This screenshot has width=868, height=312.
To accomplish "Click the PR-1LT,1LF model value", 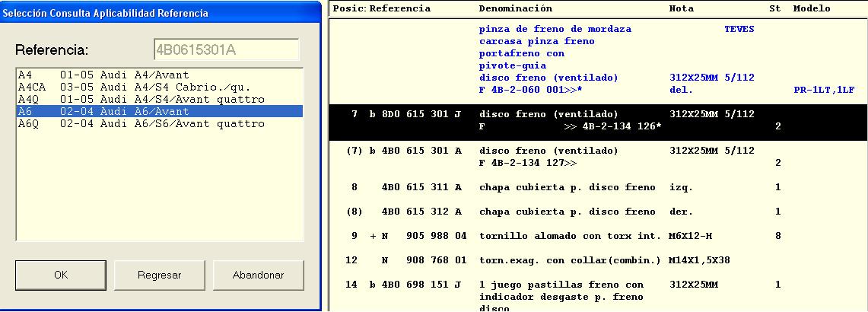I will 824,90.
